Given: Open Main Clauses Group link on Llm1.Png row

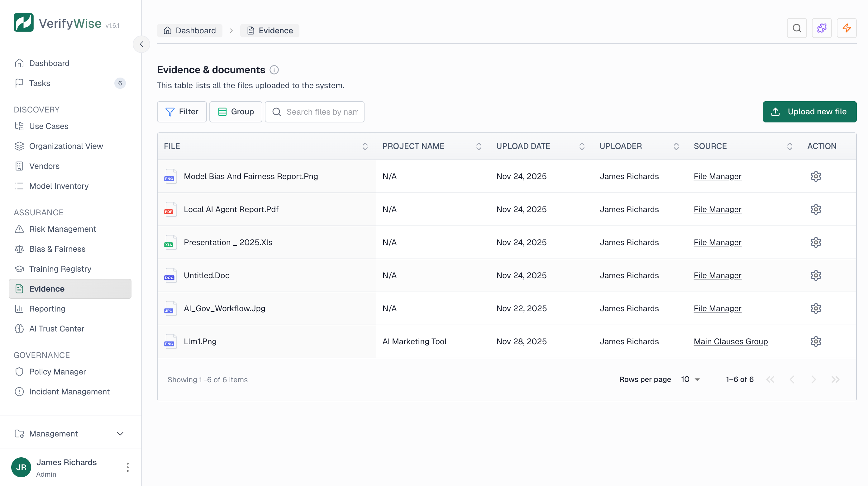Looking at the screenshot, I should [x=731, y=341].
